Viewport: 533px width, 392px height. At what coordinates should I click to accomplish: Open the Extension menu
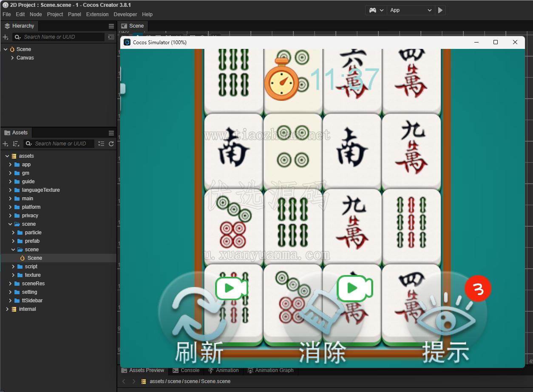tap(97, 14)
